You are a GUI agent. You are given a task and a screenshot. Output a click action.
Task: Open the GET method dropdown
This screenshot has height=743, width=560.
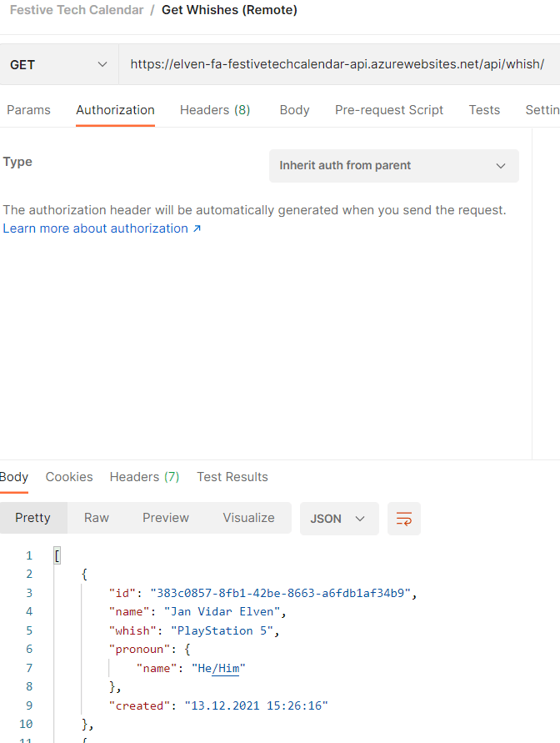[58, 64]
